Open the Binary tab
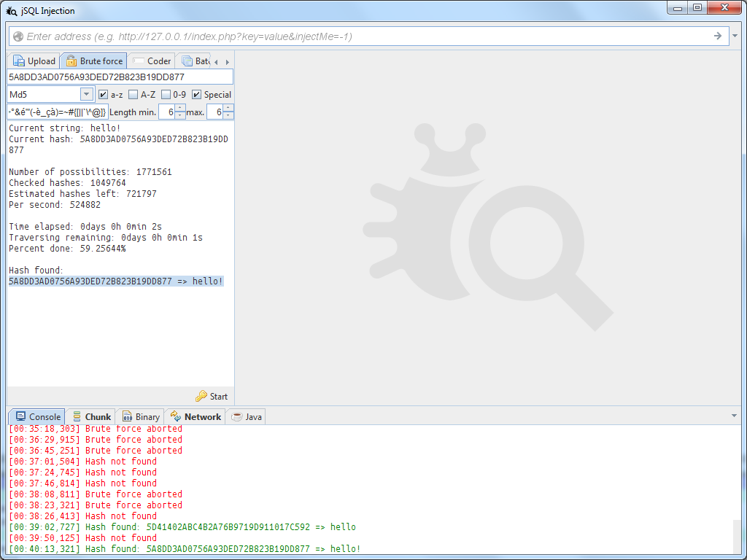Screen dimensions: 747x560 pyautogui.click(x=140, y=416)
